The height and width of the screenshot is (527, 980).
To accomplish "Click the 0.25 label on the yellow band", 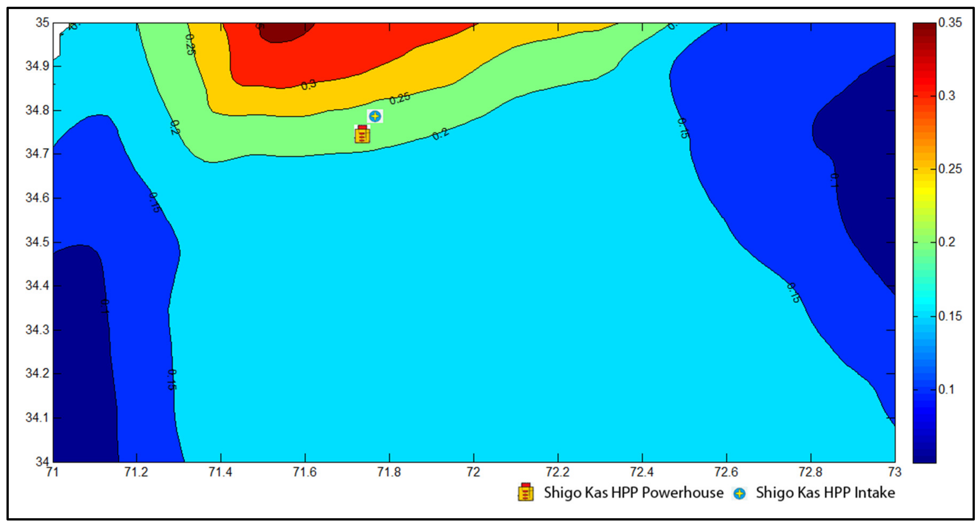I will [399, 99].
